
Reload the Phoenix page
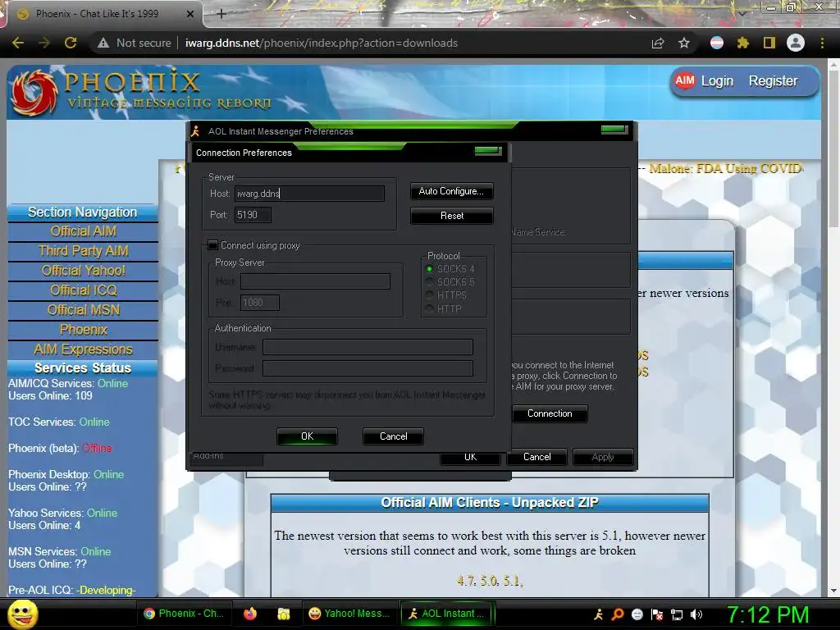pyautogui.click(x=71, y=43)
